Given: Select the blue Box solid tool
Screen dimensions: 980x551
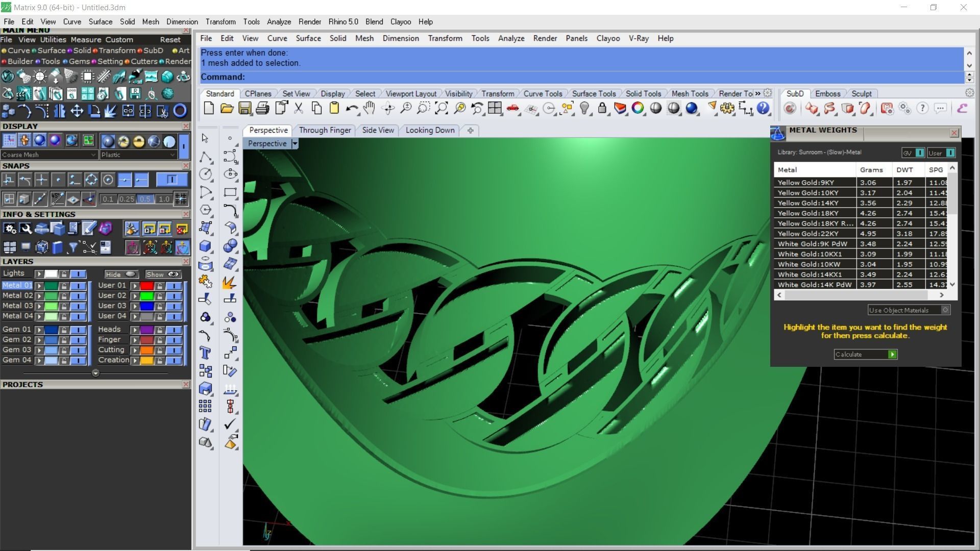Looking at the screenshot, I should click(205, 246).
